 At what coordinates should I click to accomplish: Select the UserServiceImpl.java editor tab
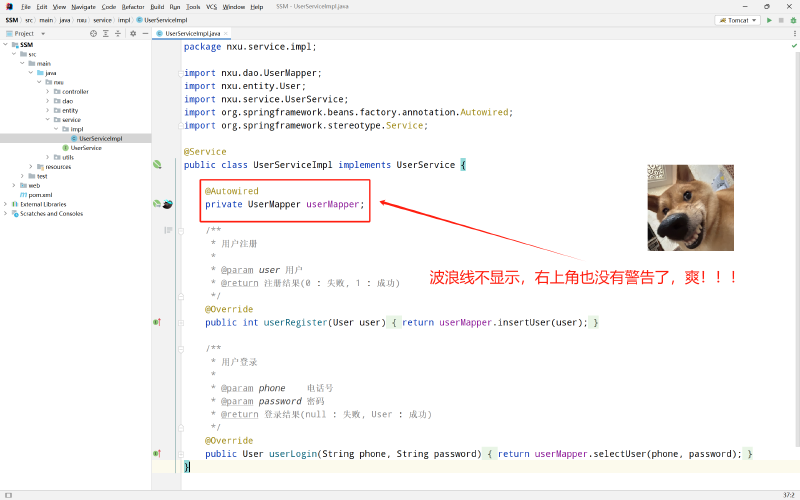pyautogui.click(x=192, y=34)
